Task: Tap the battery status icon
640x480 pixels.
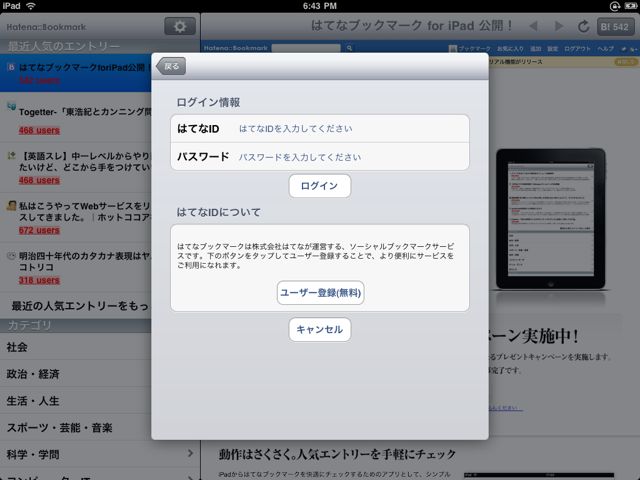Action: tap(631, 6)
